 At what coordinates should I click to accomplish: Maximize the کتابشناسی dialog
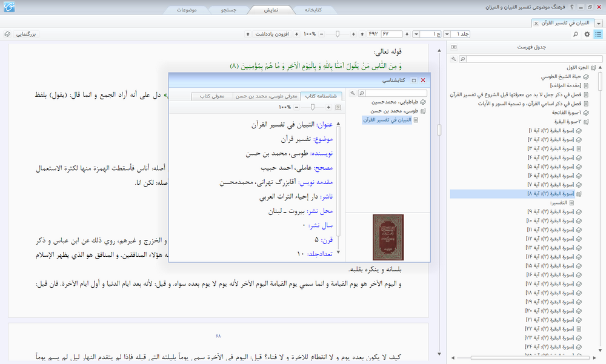(413, 80)
